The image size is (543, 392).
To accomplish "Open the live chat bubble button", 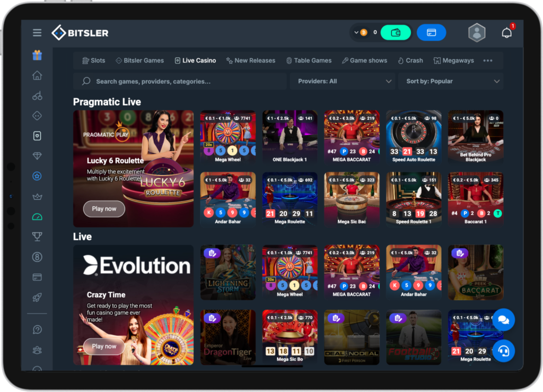I will (x=504, y=320).
